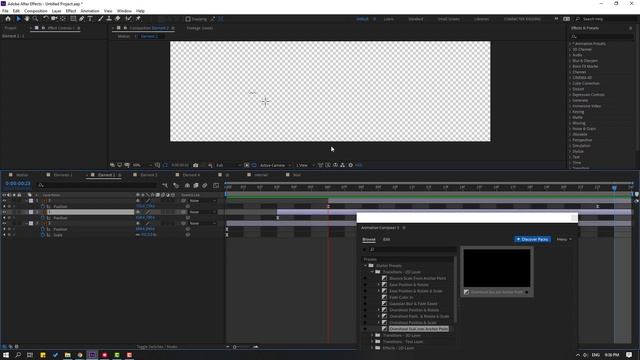The width and height of the screenshot is (640, 360).
Task: Open the Effect menu
Action: tap(71, 11)
